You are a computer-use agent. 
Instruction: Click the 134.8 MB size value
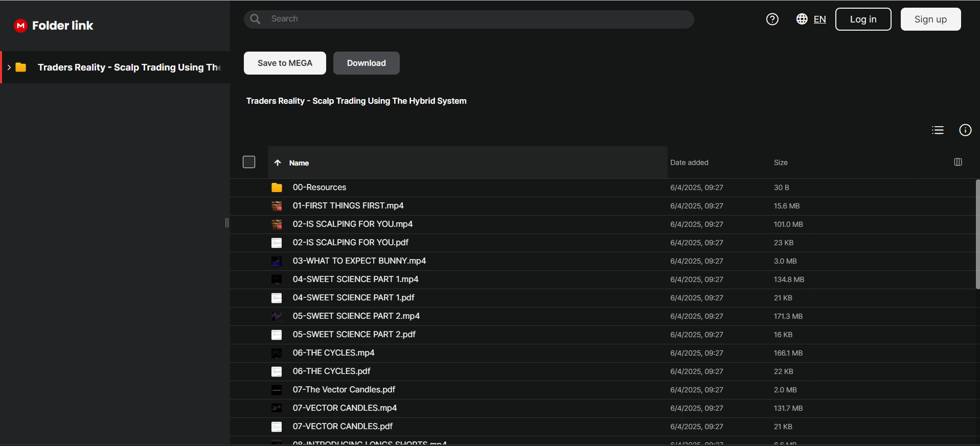pos(789,279)
